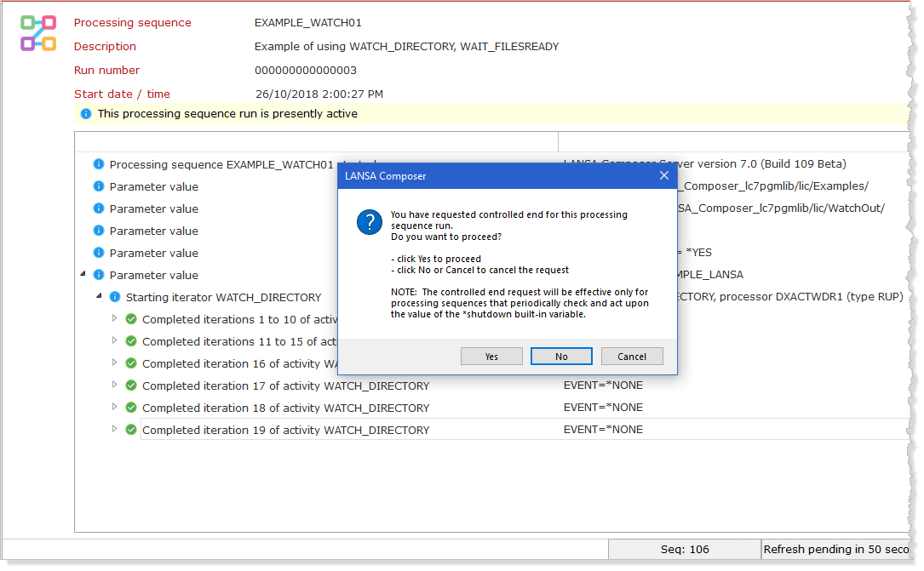Click info icon of first Parameter value row
The image size is (924, 571).
[99, 186]
